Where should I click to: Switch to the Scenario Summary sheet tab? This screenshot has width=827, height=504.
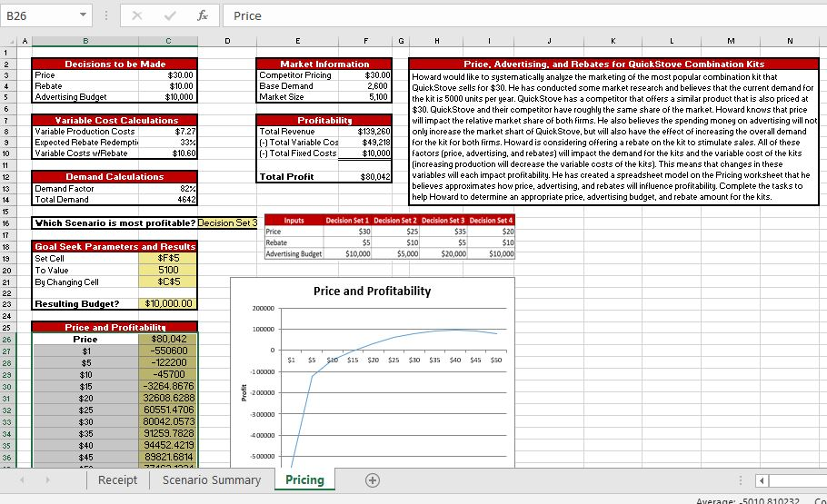pyautogui.click(x=212, y=479)
